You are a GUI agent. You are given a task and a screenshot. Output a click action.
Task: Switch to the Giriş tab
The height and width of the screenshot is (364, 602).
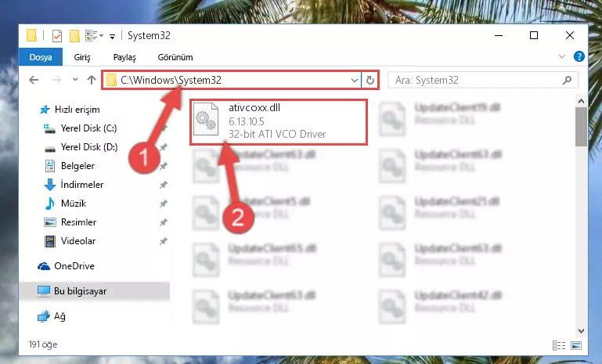coord(82,57)
